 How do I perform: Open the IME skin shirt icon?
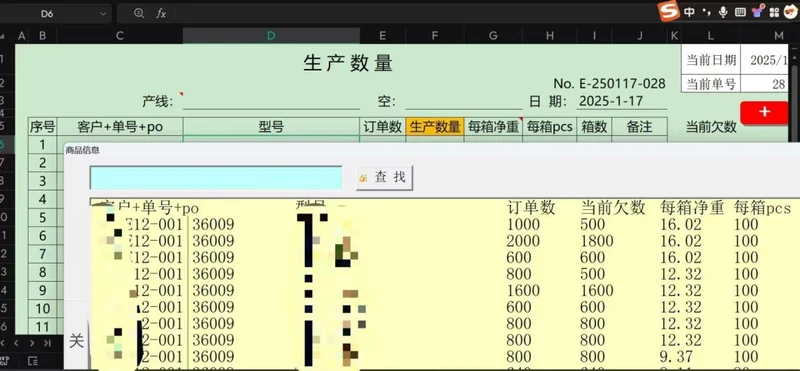point(758,11)
